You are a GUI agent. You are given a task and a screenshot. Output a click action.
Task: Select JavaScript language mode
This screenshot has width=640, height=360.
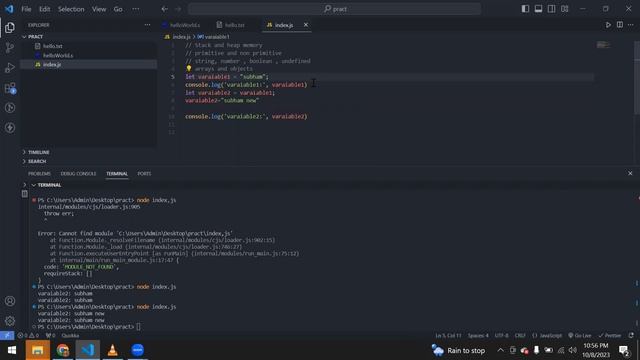[547, 336]
